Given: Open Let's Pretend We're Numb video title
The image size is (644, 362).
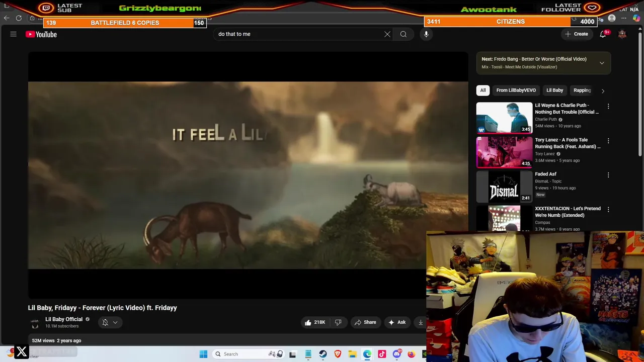Looking at the screenshot, I should pos(568,212).
